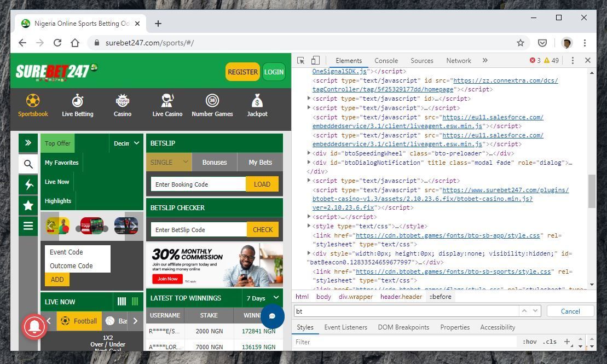This screenshot has width=607, height=364.
Task: Open Live Betting stopwatch icon
Action: pyautogui.click(x=77, y=101)
